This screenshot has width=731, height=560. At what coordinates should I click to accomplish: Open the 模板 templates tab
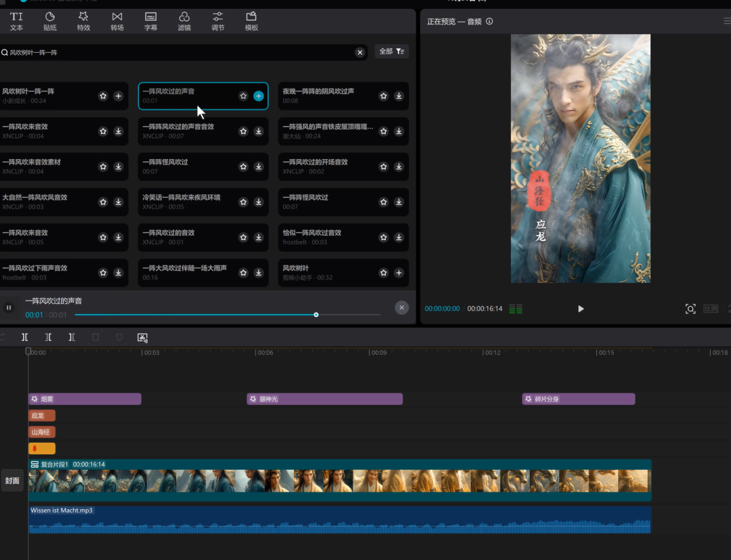251,22
